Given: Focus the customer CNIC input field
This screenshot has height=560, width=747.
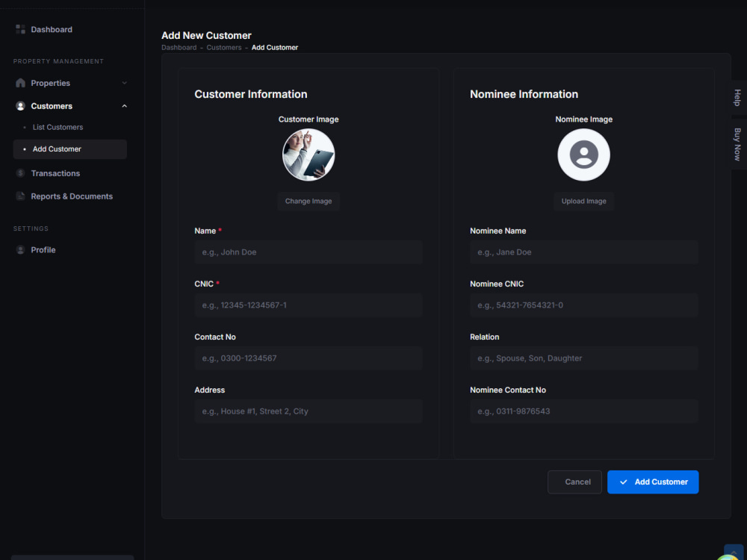Looking at the screenshot, I should [309, 305].
